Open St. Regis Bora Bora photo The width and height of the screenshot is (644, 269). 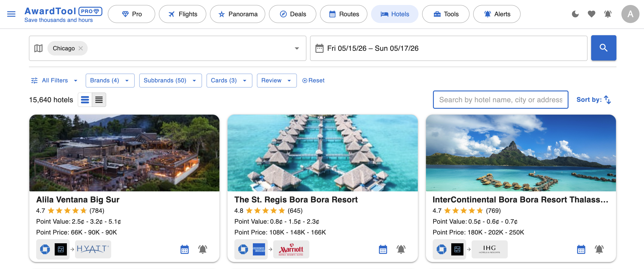[x=322, y=153]
